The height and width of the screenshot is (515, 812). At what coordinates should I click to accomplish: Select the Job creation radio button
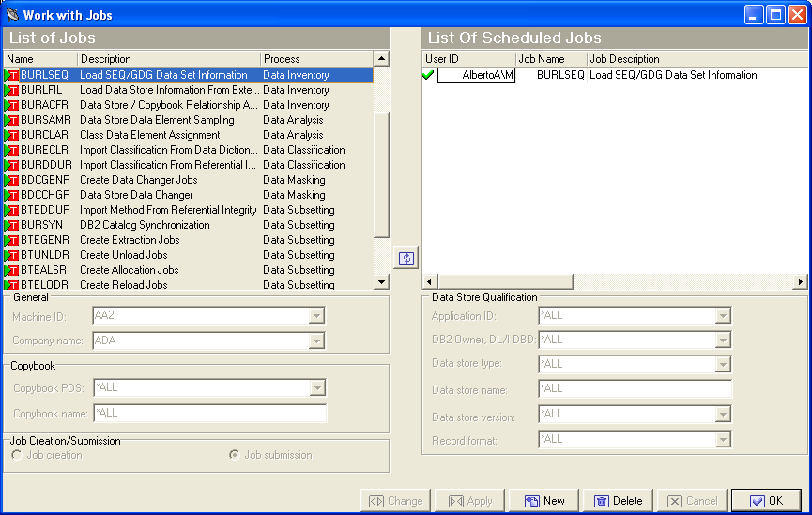point(17,455)
